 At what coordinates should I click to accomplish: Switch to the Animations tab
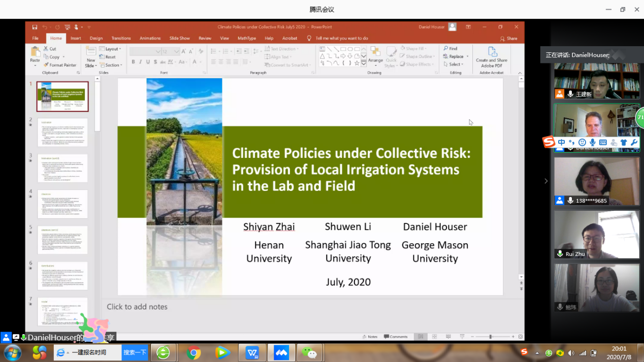pyautogui.click(x=150, y=38)
